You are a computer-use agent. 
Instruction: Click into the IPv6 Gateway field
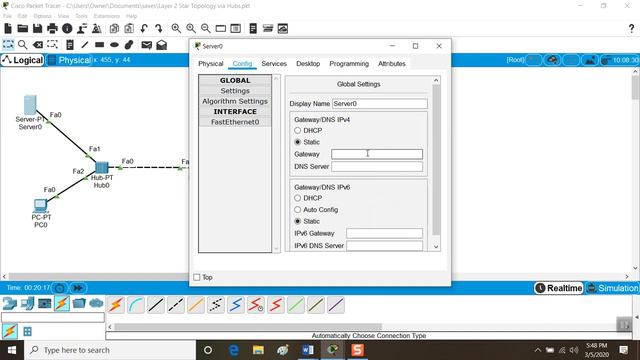pos(384,233)
